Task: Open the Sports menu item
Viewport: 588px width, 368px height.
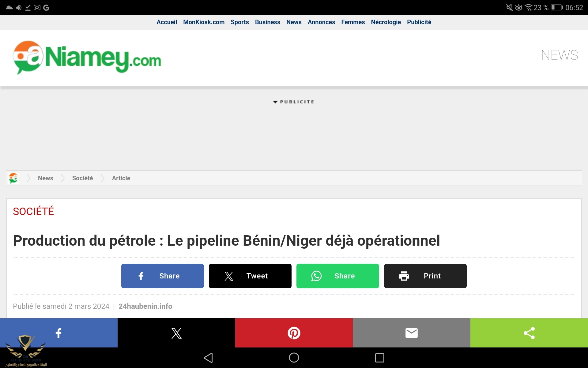Action: (x=239, y=22)
